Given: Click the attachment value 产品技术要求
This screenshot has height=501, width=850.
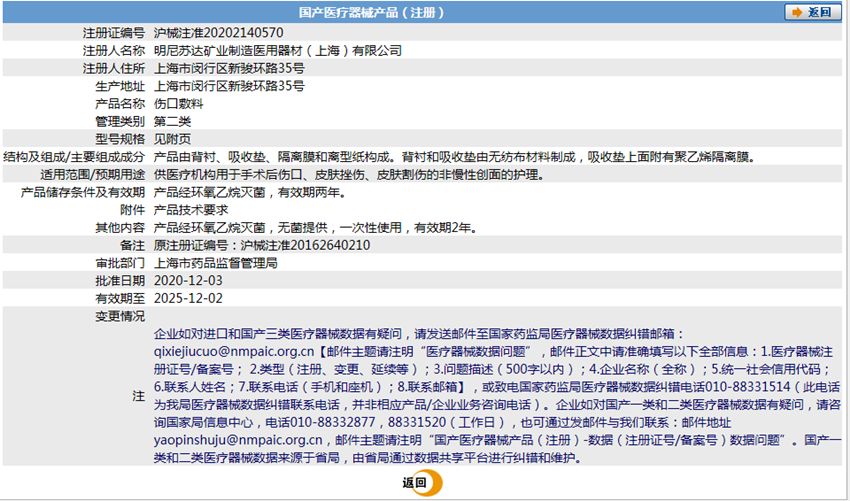Looking at the screenshot, I should pyautogui.click(x=191, y=210).
